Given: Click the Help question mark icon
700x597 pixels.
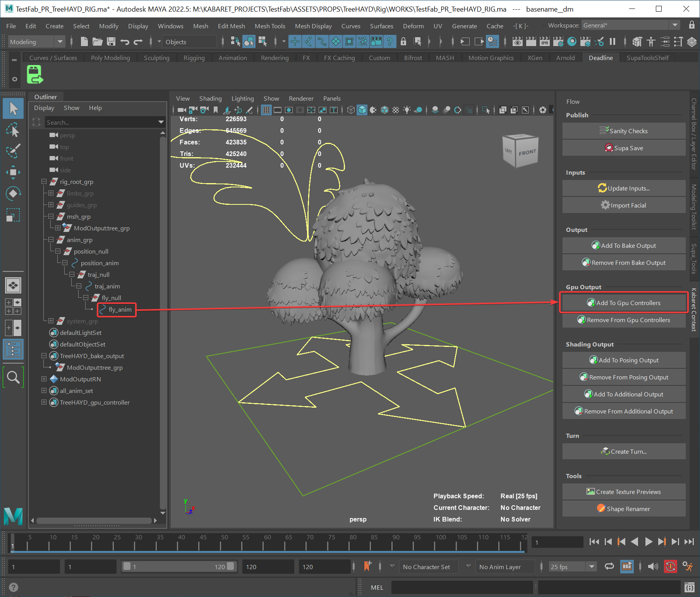Looking at the screenshot, I should 13,587.
